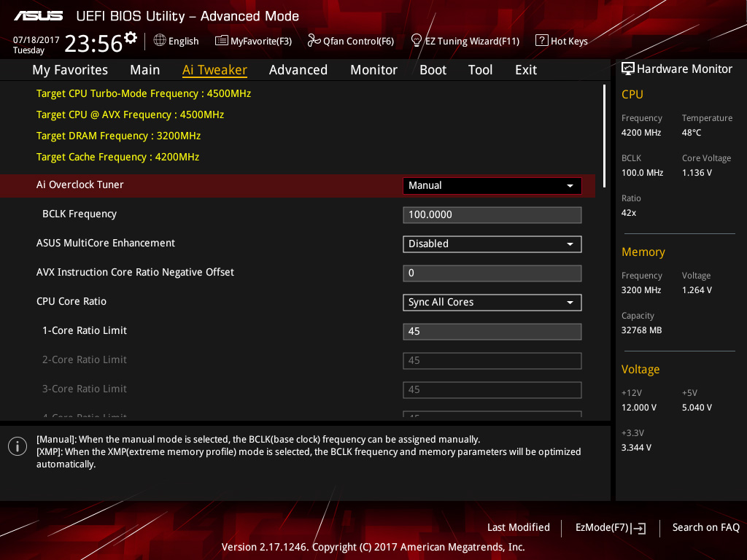Select the Ai Tweaker tab

pyautogui.click(x=214, y=70)
